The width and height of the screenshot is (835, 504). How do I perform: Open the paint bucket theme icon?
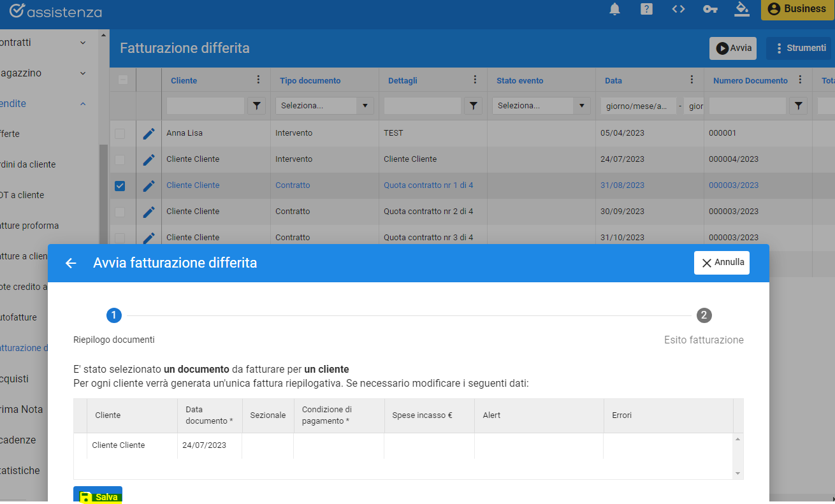point(741,8)
